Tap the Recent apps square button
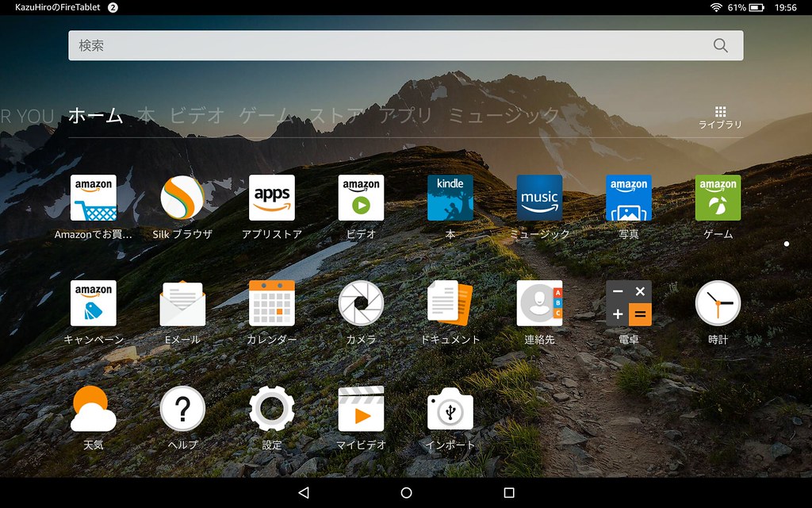Image resolution: width=812 pixels, height=508 pixels. (x=509, y=492)
